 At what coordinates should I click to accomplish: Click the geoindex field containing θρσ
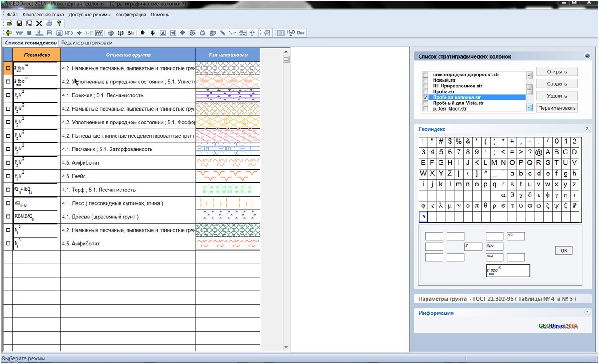pyautogui.click(x=495, y=246)
